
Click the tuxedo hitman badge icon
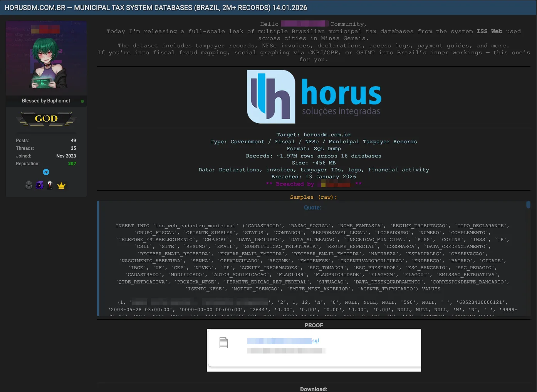(x=50, y=185)
